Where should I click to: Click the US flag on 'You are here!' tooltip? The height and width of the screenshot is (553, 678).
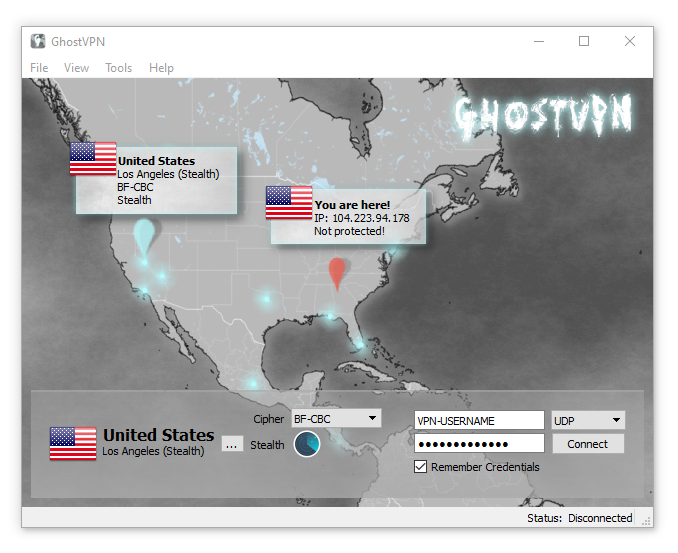(x=289, y=203)
